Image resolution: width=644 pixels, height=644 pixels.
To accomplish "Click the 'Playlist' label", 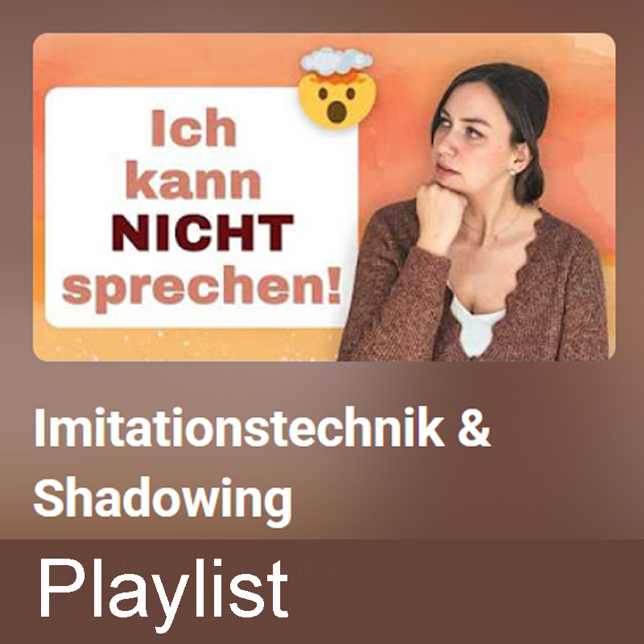I will tap(163, 593).
